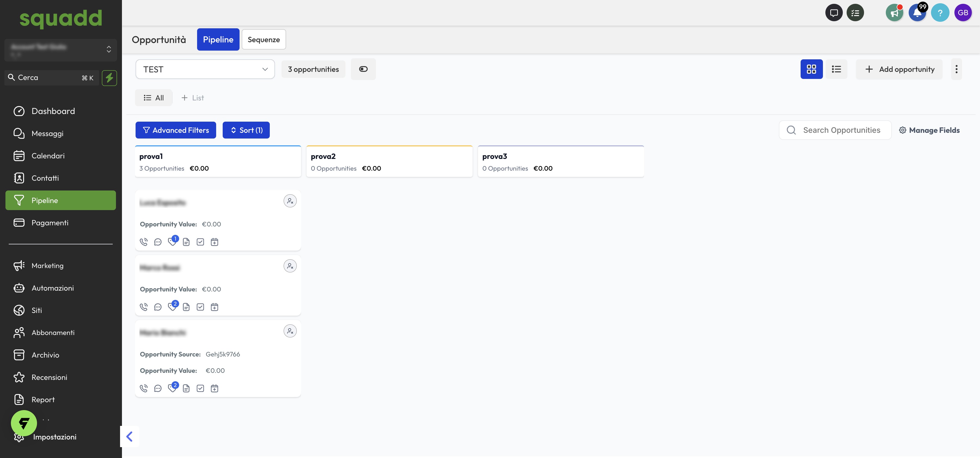The image size is (980, 458).
Task: Switch to the Sequenze tab
Action: click(264, 39)
